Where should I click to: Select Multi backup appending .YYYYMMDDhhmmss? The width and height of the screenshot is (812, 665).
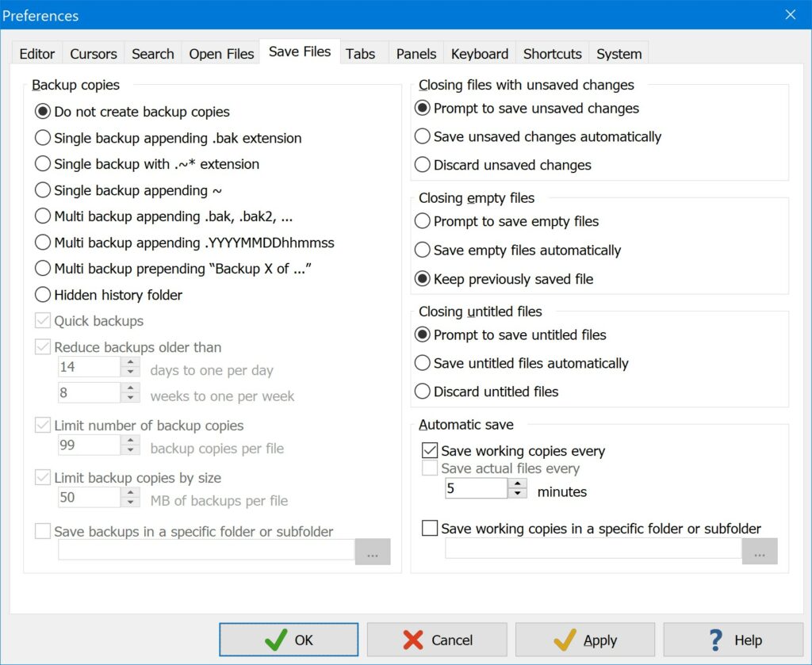click(184, 243)
